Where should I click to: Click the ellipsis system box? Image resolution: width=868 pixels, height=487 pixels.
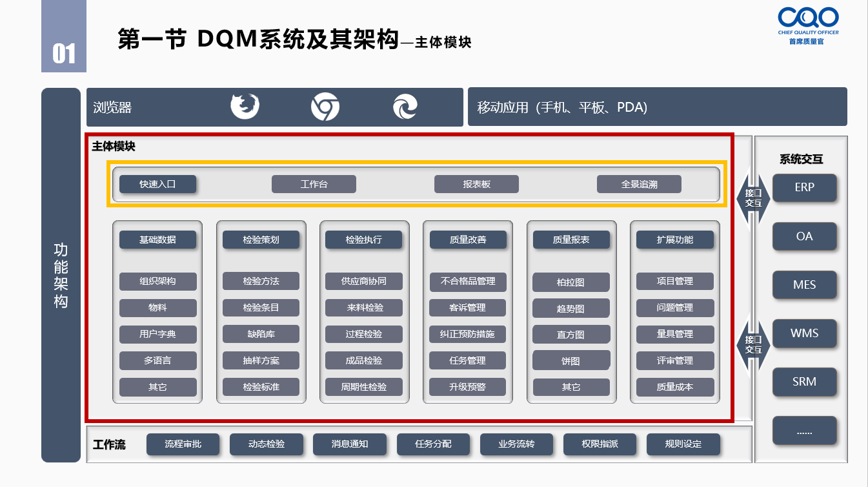click(x=804, y=430)
